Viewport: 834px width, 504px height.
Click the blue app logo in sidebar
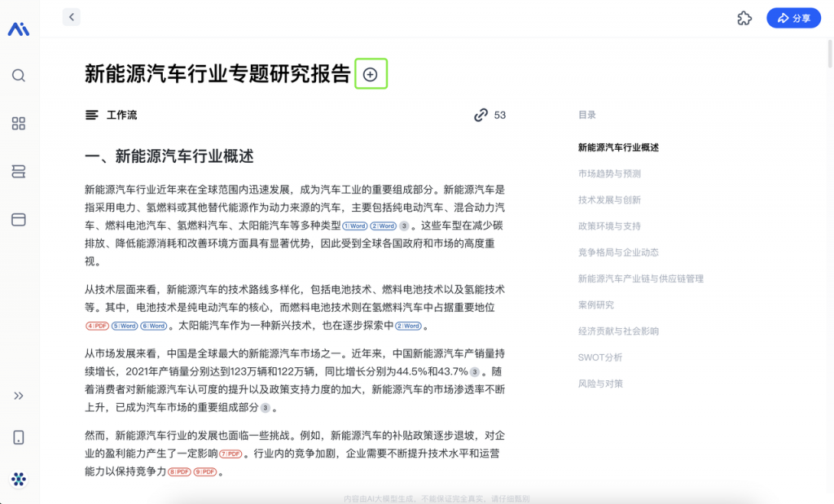(19, 28)
